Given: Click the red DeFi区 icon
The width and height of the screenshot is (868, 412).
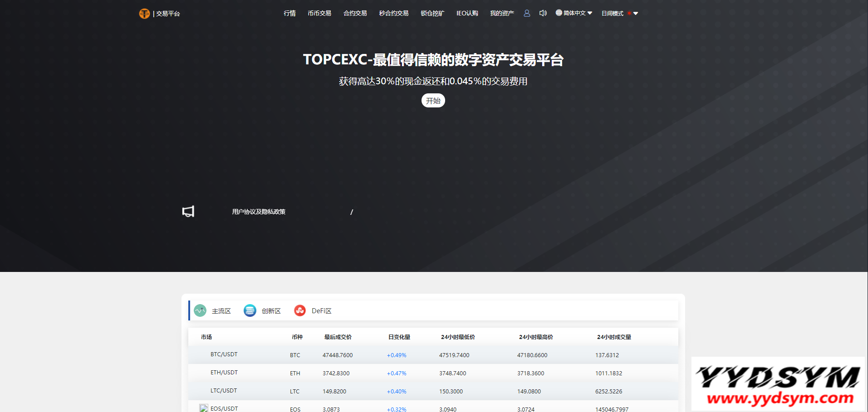Looking at the screenshot, I should [300, 310].
